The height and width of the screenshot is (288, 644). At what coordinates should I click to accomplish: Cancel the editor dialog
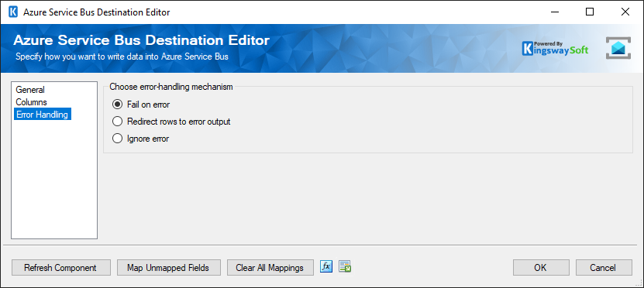pyautogui.click(x=604, y=268)
